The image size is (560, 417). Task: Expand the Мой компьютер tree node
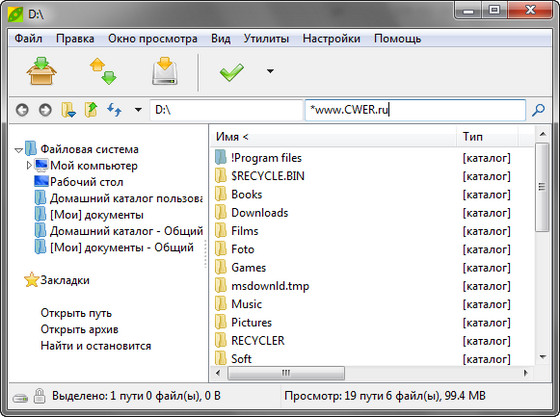click(29, 165)
